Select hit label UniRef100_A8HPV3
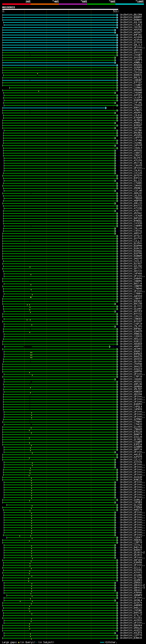This screenshot has height=644, width=146. click(x=131, y=347)
